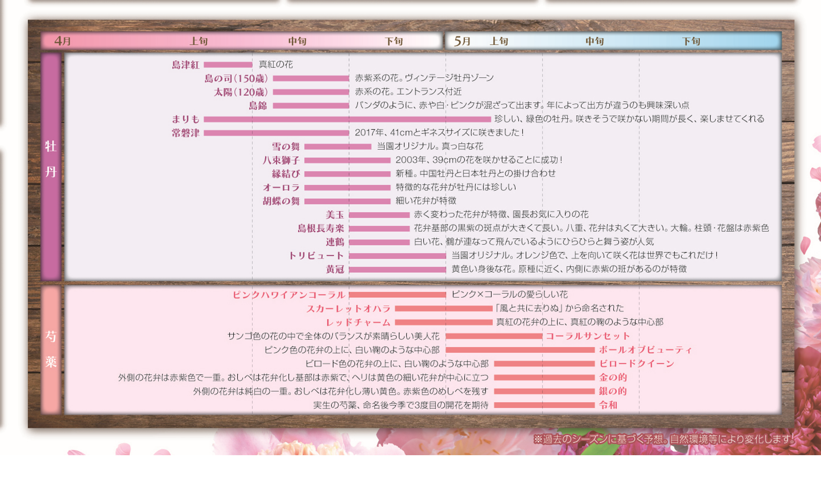Viewport: 821px width, 504px height.
Task: Click the 常磐津 flower name
Action: pos(185,133)
